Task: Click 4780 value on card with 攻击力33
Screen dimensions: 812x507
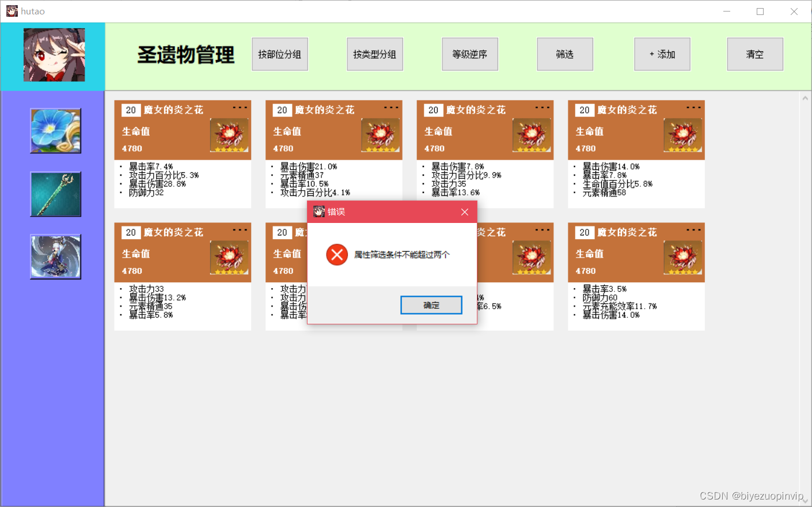Action: point(132,271)
